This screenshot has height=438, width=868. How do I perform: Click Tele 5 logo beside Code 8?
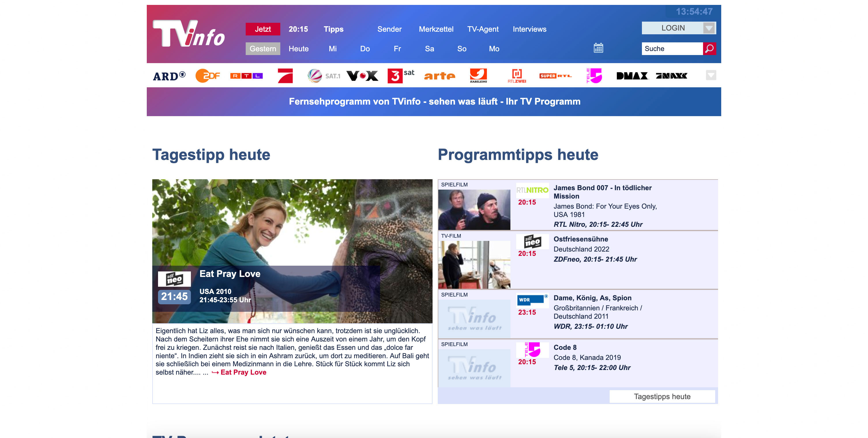pos(532,350)
